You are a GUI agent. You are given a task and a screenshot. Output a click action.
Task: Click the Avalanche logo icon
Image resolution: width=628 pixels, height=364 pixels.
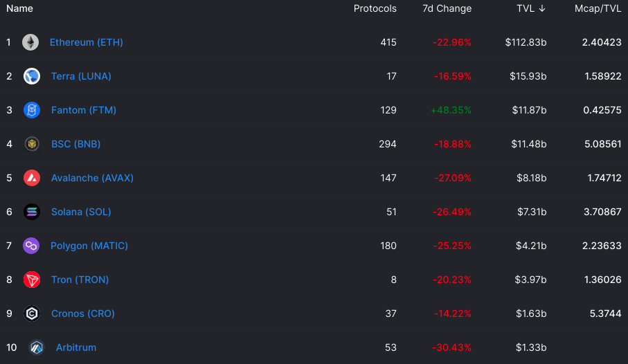pyautogui.click(x=32, y=178)
